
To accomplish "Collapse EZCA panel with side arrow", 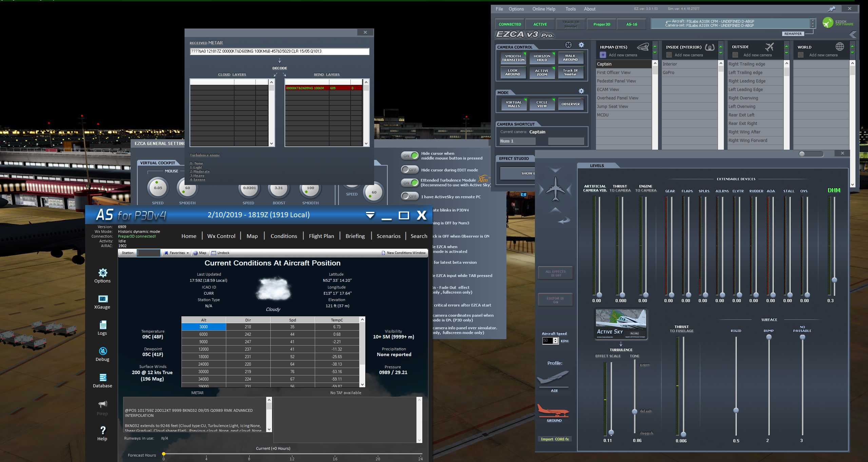I will [x=853, y=34].
